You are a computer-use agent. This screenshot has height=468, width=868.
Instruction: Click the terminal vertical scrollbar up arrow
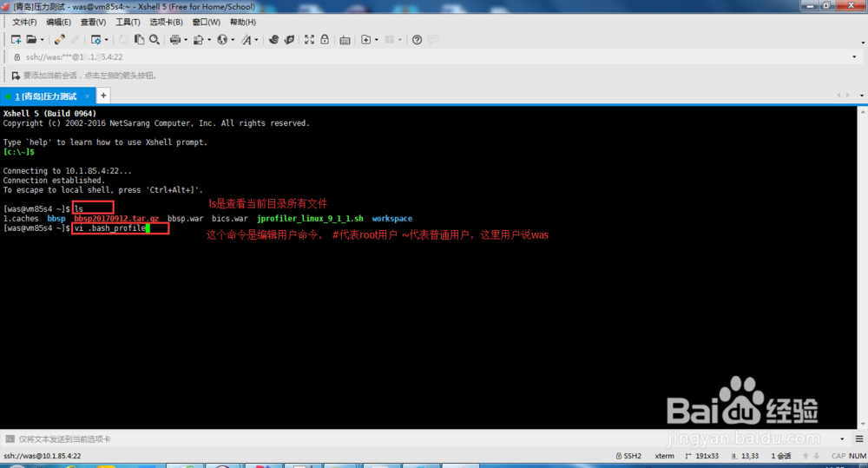click(x=863, y=111)
